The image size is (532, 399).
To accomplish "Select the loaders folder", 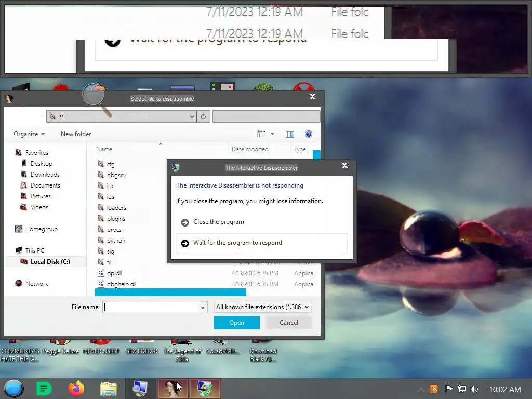I will [116, 207].
